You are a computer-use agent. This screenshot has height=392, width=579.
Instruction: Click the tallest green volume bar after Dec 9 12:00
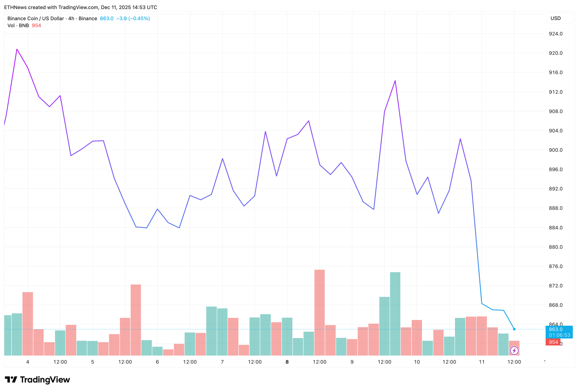click(395, 314)
